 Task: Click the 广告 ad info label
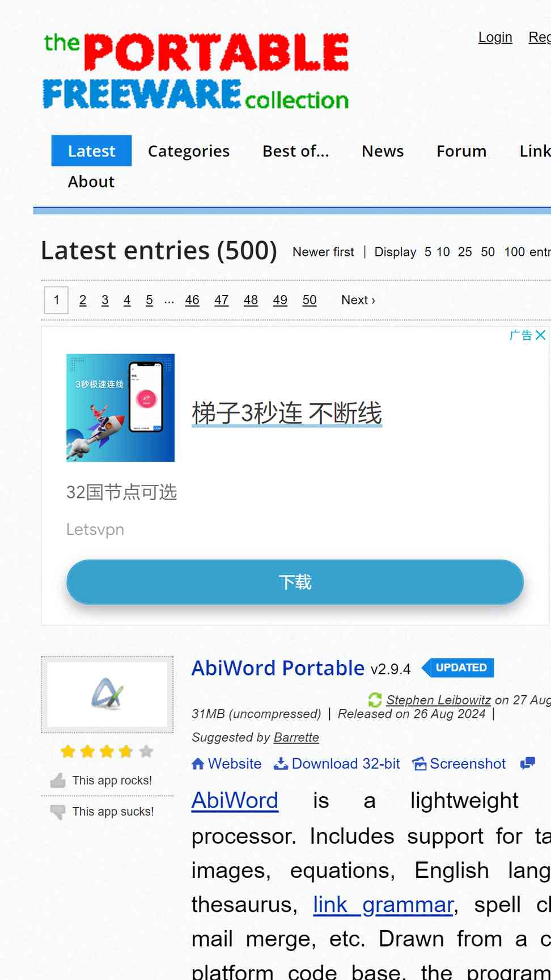click(520, 335)
